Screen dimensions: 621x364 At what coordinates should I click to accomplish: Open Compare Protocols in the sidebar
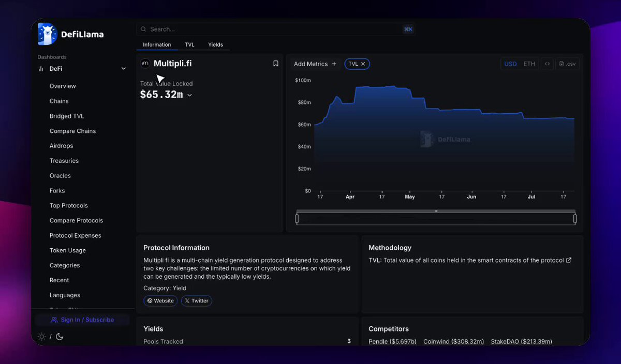76,221
